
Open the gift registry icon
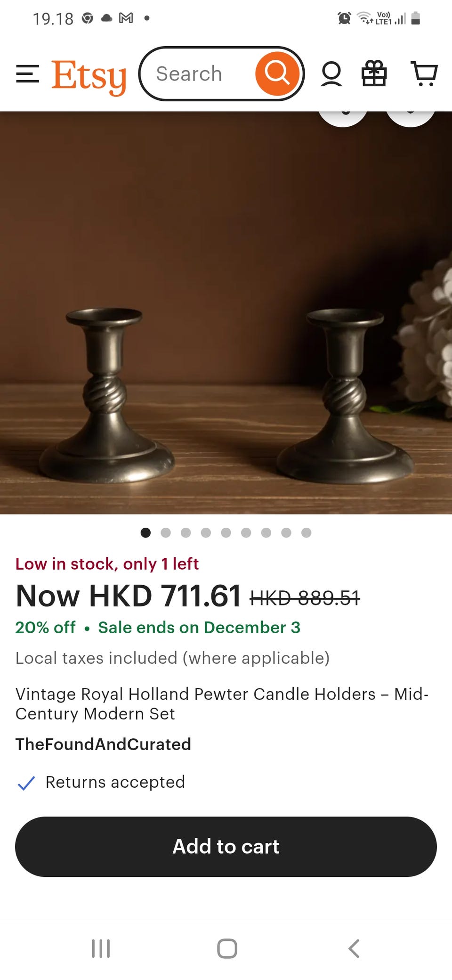click(374, 73)
